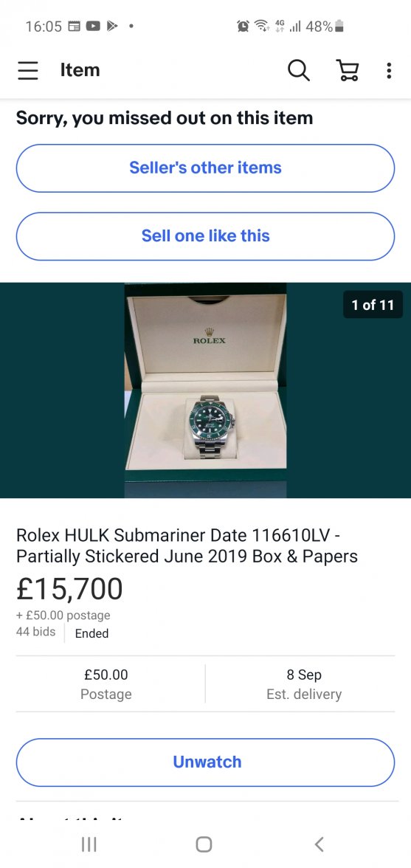
Task: Tap Android home button
Action: point(204,844)
